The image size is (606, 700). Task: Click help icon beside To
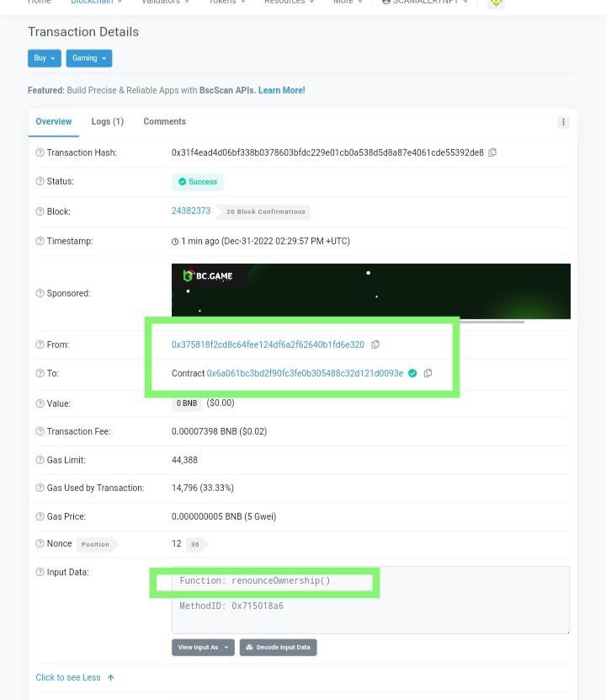[40, 373]
